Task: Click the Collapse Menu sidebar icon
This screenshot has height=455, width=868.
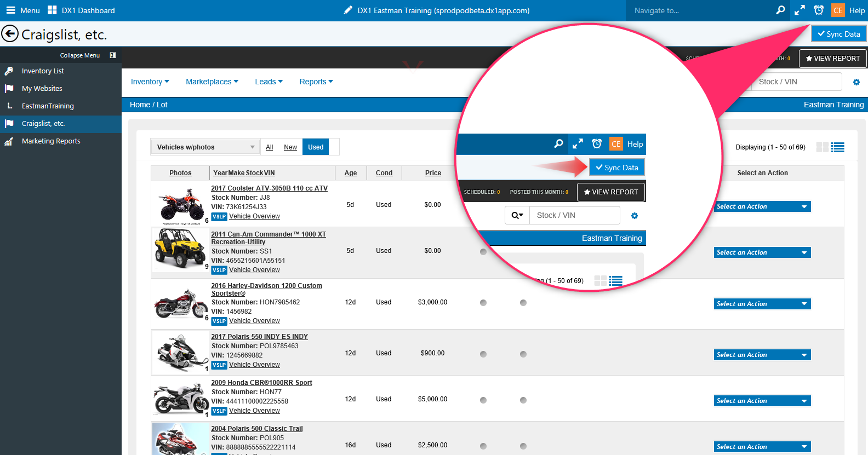Action: (x=113, y=55)
